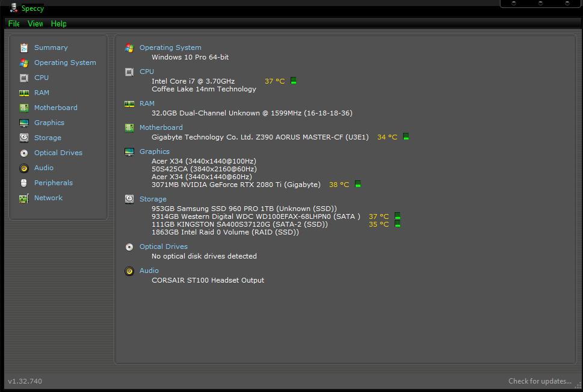Click the Operating System heading link in summary

click(170, 47)
